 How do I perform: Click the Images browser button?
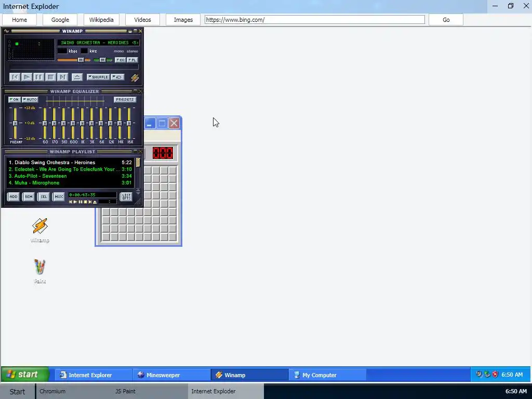pos(183,20)
